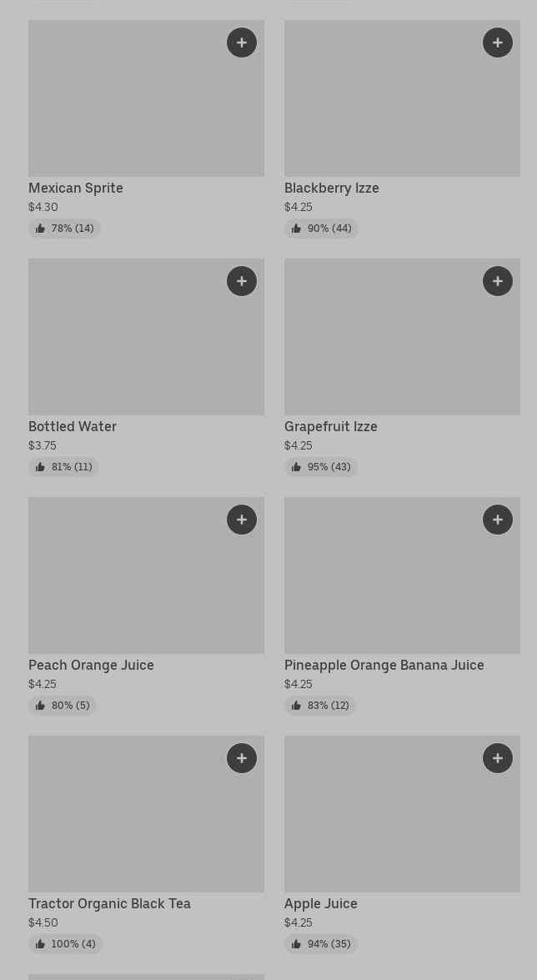Screen dimensions: 537x980
Task: Click Grapefruit Izze 95% rating badge
Action: pos(321,467)
